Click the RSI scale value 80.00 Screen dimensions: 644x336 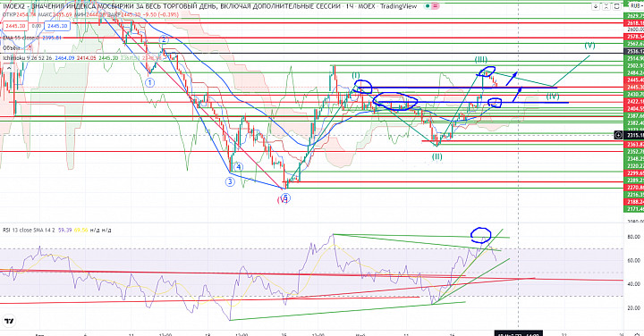634,237
